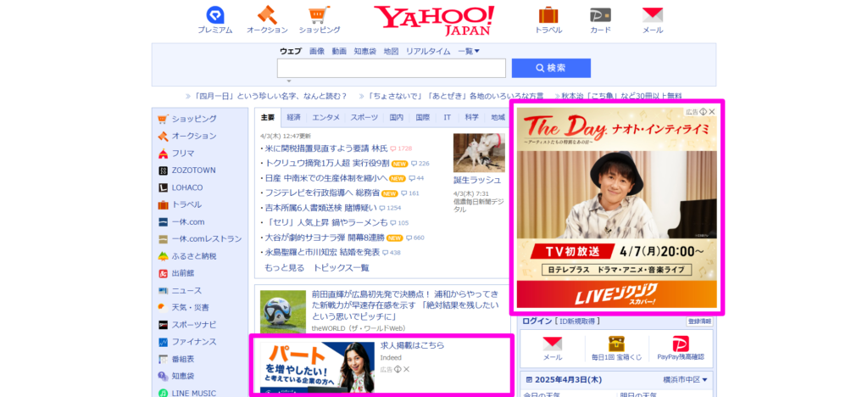Open PayPay残高確認 icon

click(x=681, y=344)
